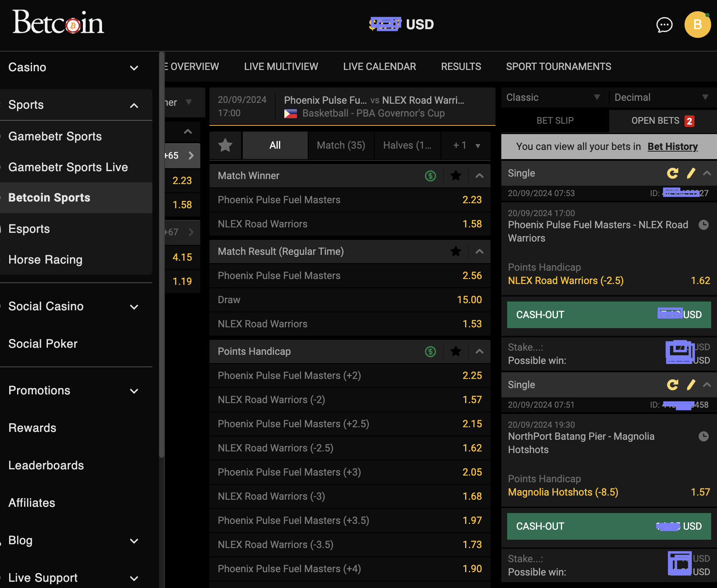Click the red open bets count badge
This screenshot has width=717, height=588.
pyautogui.click(x=690, y=121)
